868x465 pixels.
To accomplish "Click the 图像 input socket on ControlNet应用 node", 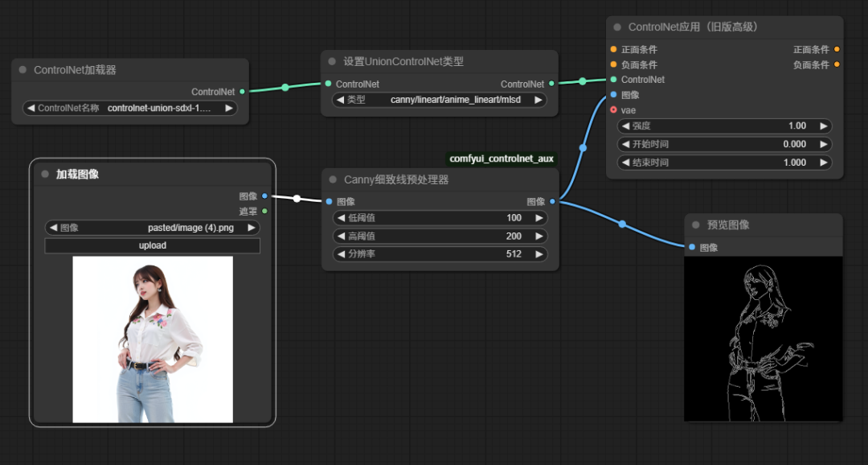I will (x=613, y=95).
